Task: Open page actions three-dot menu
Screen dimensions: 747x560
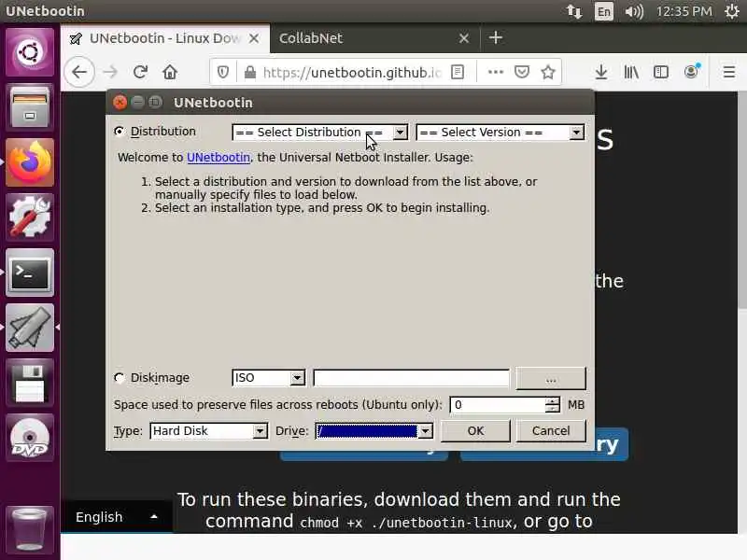Action: pos(496,73)
